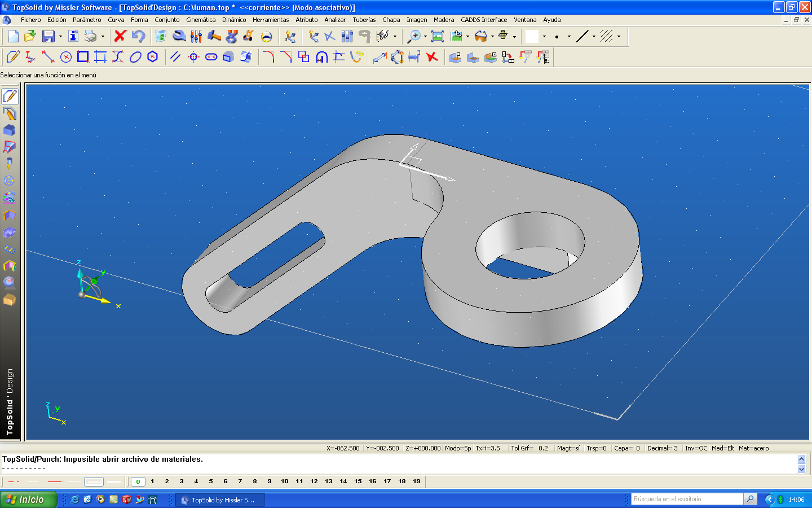This screenshot has height=508, width=812.
Task: Select the chamfer tool
Action: tap(286, 57)
